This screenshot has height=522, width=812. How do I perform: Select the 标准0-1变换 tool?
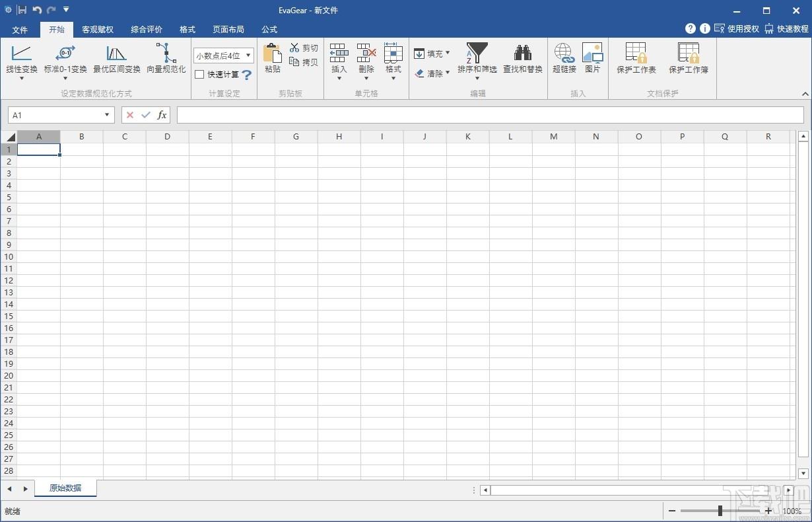(65, 61)
